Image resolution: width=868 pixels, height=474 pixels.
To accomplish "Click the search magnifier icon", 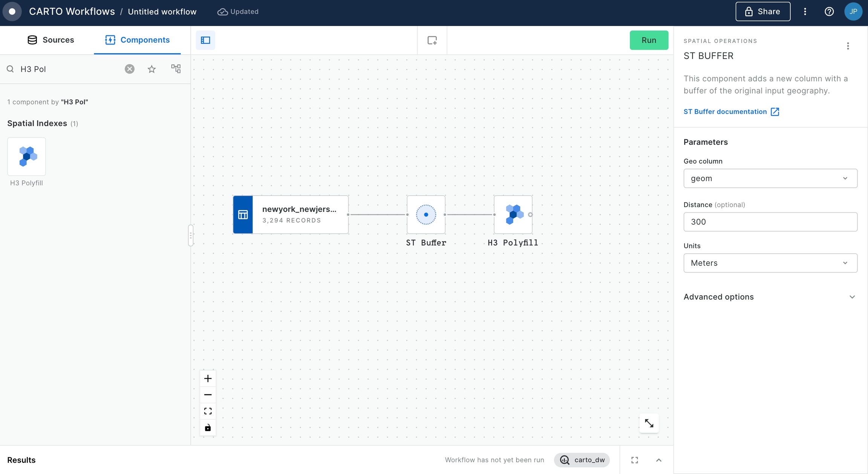I will [x=11, y=69].
